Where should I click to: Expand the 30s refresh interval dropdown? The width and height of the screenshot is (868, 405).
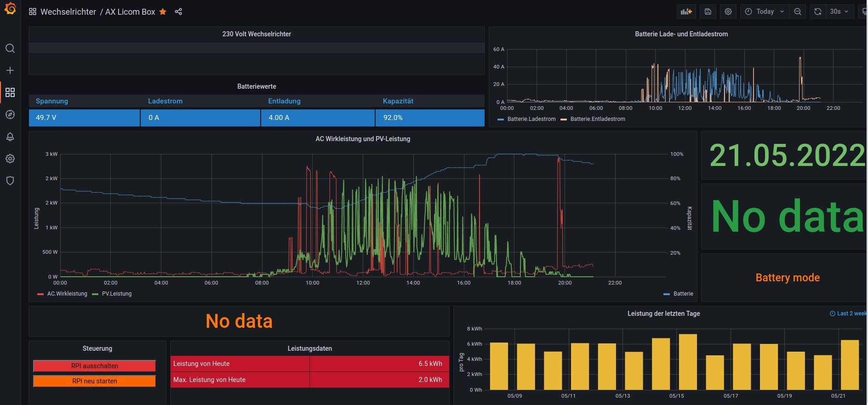839,12
